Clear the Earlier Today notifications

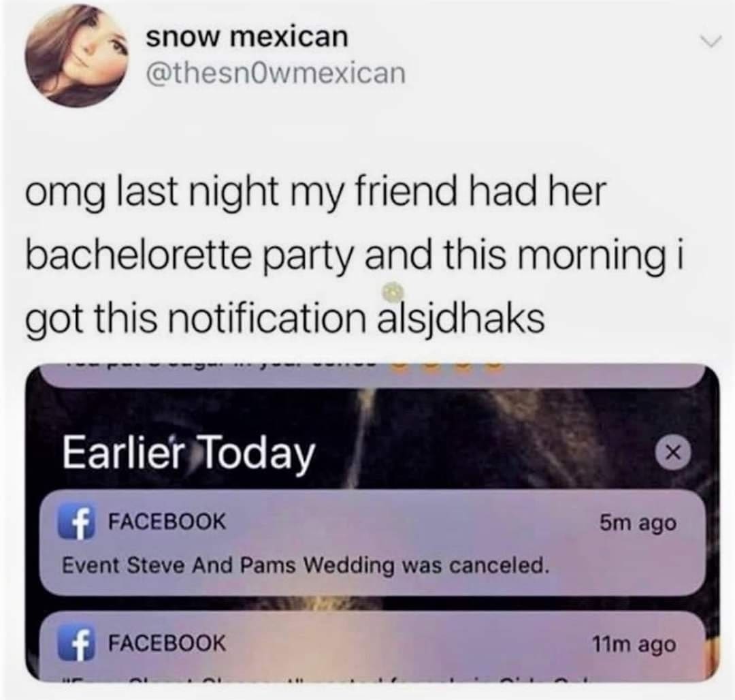673,452
